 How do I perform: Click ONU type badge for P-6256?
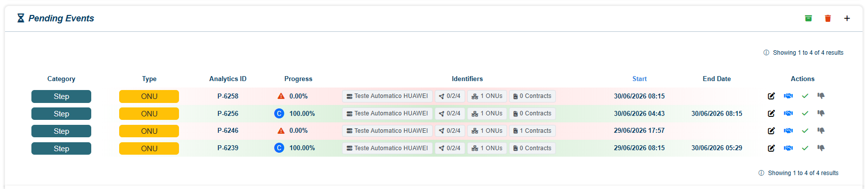click(x=149, y=114)
